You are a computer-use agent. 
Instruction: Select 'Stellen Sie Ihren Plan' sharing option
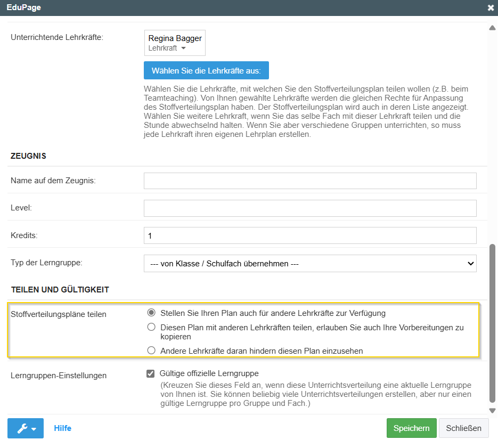pos(151,313)
